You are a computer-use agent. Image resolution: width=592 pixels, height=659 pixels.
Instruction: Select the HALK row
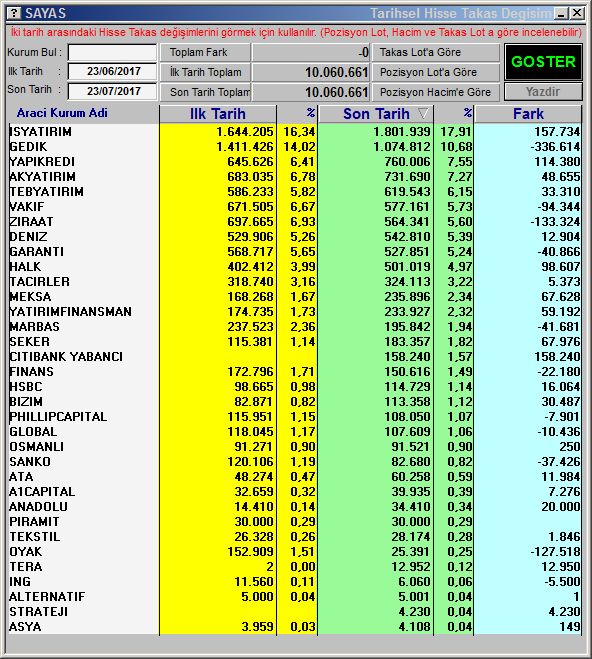point(295,266)
